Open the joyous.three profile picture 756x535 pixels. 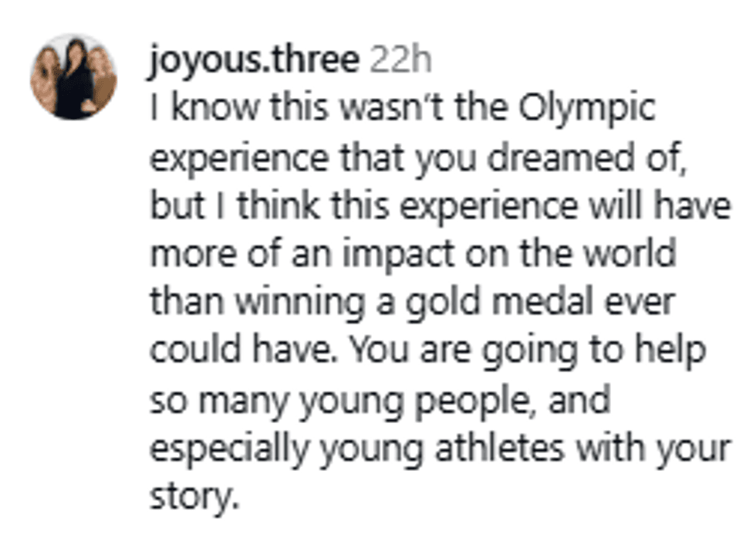click(73, 77)
